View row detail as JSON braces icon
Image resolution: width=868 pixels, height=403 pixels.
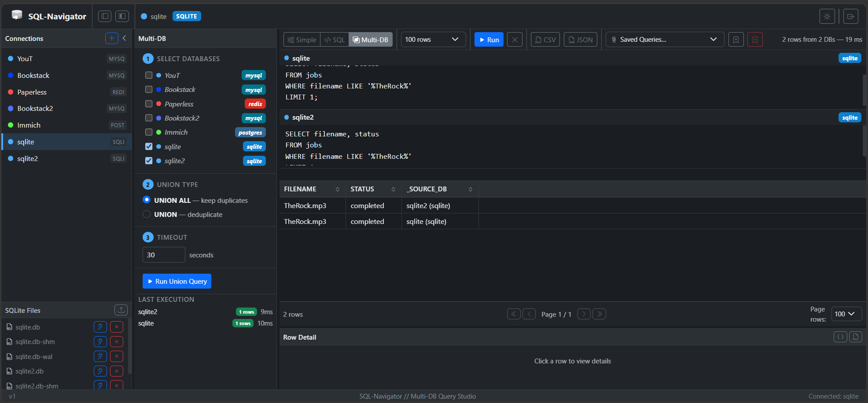pyautogui.click(x=840, y=337)
